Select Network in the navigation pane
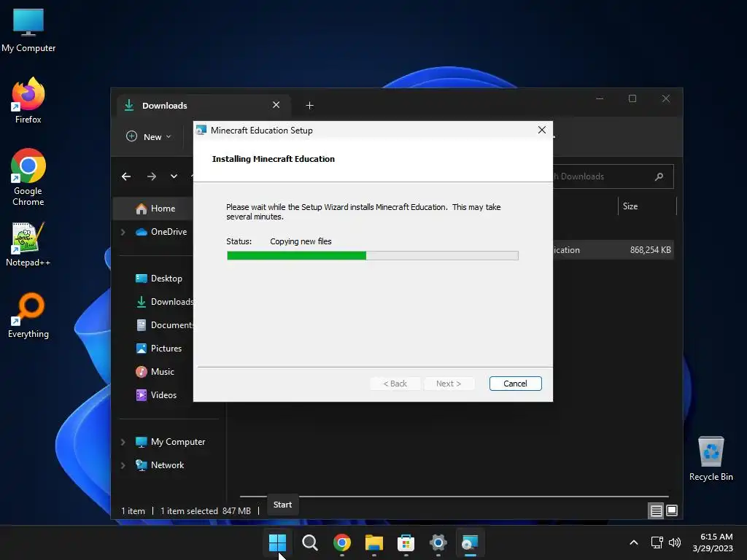The image size is (747, 560). 159,465
